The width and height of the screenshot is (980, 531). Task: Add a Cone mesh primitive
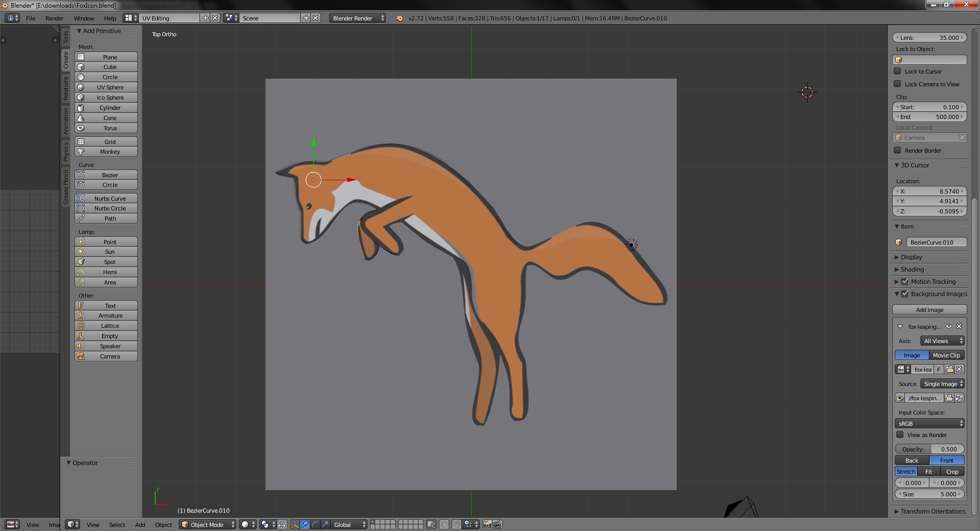tap(106, 118)
